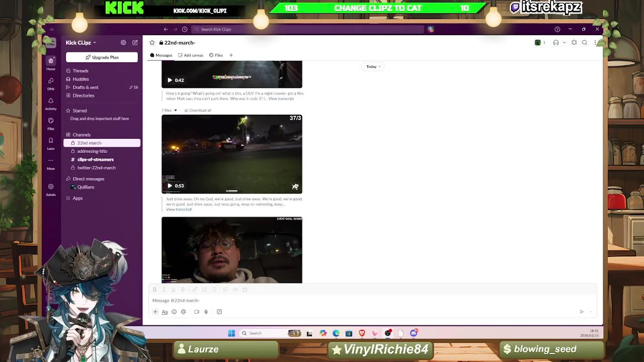Open huddle options dropdown arrow
This screenshot has height=362, width=644.
pos(564,43)
